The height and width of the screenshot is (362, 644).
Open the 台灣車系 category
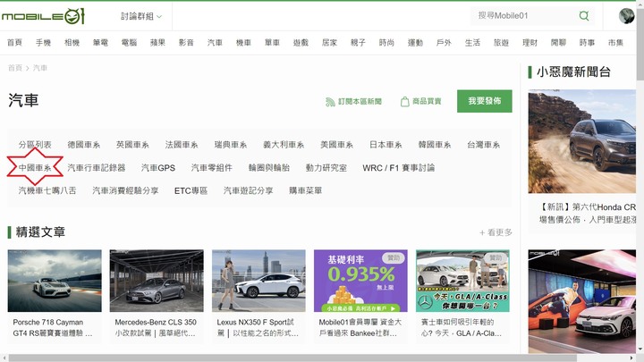coord(483,145)
